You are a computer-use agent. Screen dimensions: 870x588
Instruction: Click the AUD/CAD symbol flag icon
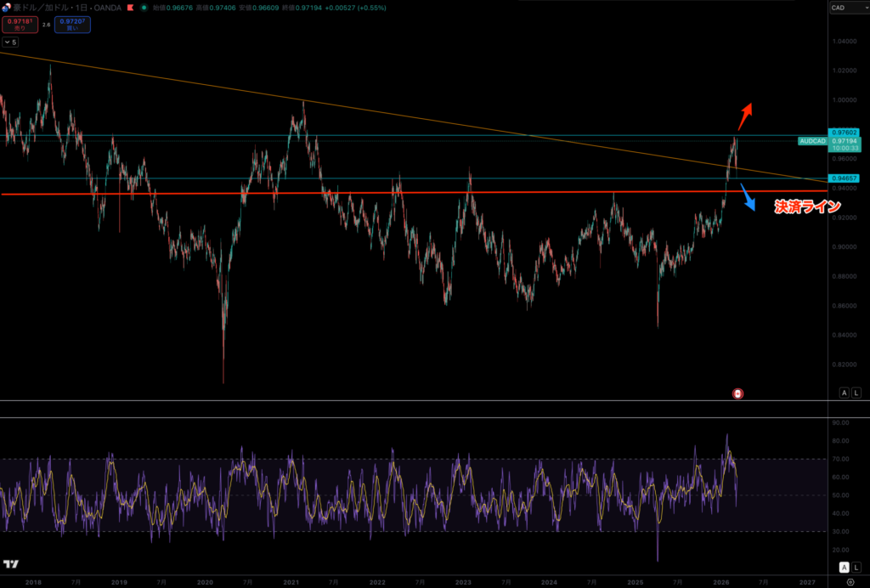(6, 8)
